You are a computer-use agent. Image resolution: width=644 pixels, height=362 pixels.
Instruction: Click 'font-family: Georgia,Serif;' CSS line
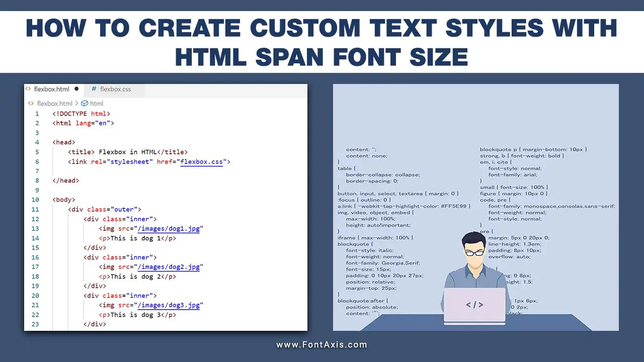point(383,262)
